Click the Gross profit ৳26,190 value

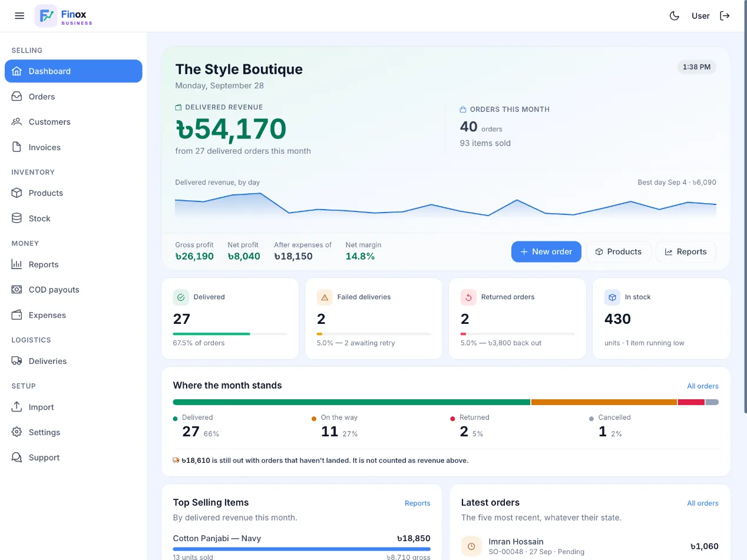(x=194, y=256)
